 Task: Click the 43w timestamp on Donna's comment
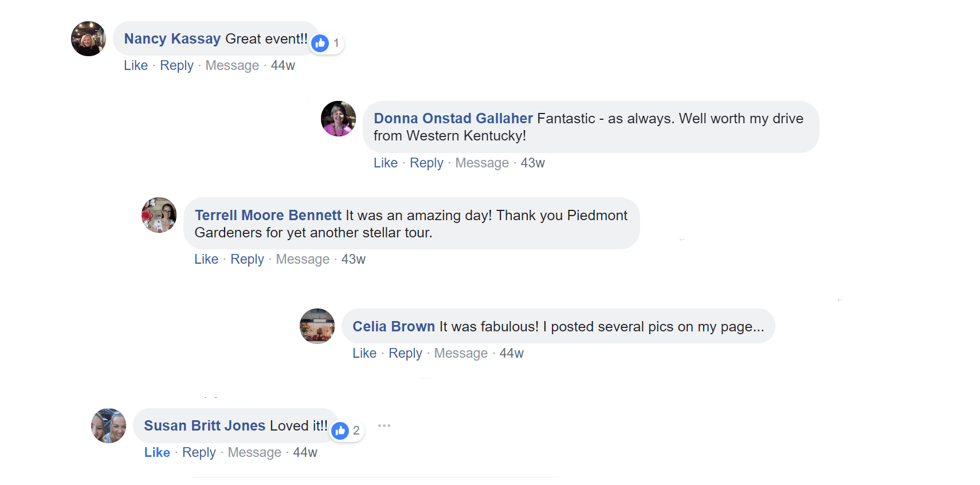click(x=532, y=163)
